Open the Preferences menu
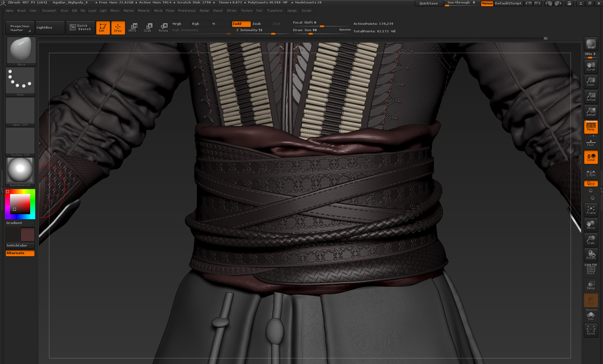This screenshot has height=364, width=603. (187, 11)
